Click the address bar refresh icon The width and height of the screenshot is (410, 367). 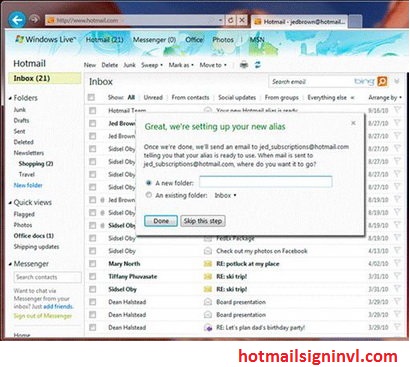(x=231, y=20)
